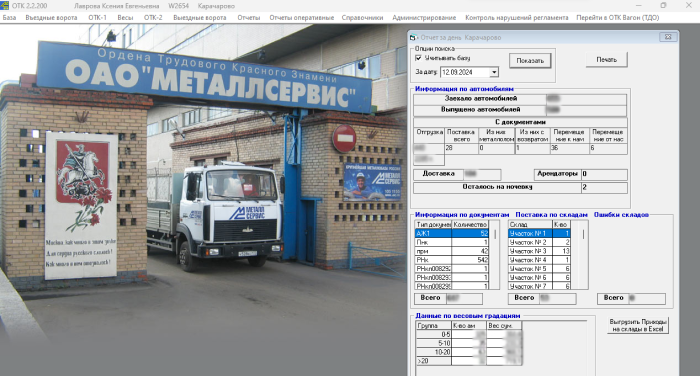
Task: Click the Печать button
Action: click(x=606, y=59)
